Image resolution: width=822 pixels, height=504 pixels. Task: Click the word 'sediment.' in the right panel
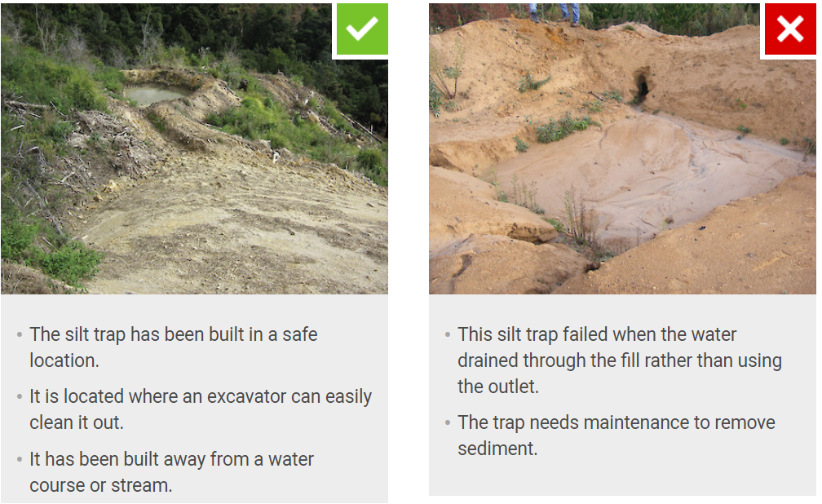pyautogui.click(x=497, y=449)
